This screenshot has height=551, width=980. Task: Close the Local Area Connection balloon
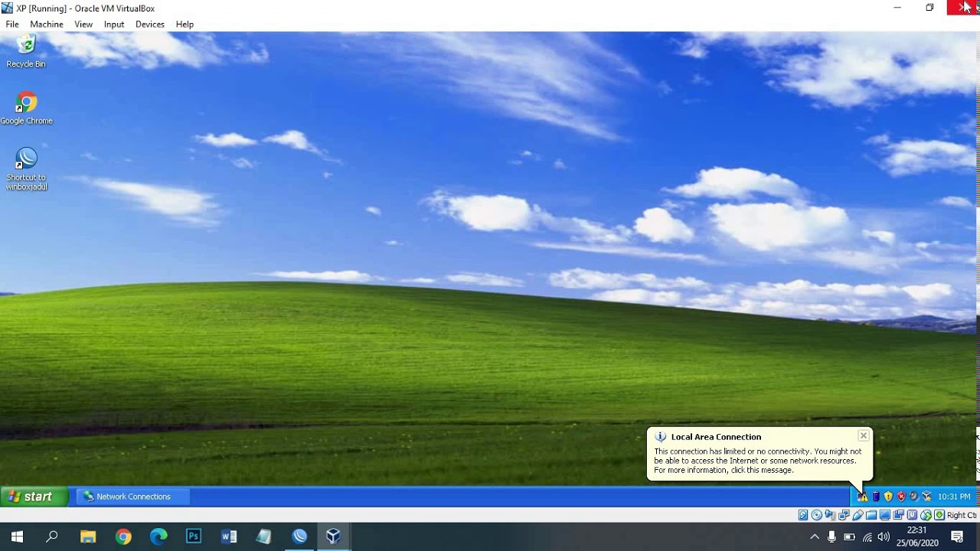[863, 435]
